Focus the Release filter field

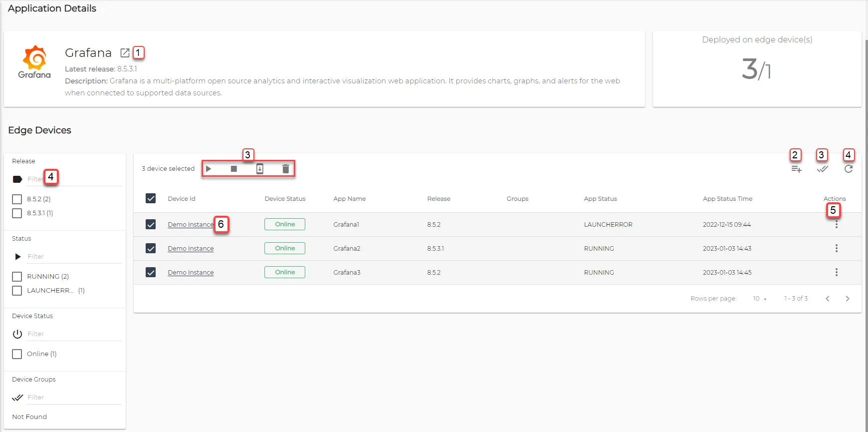74,179
